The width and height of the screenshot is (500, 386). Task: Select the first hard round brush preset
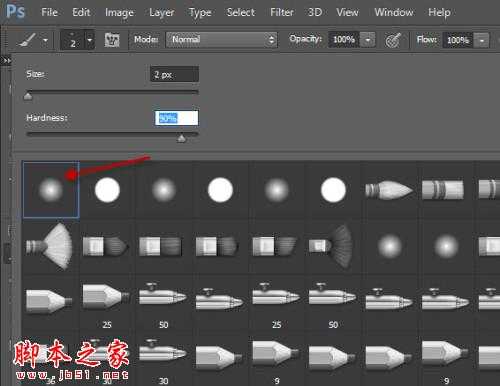(107, 190)
